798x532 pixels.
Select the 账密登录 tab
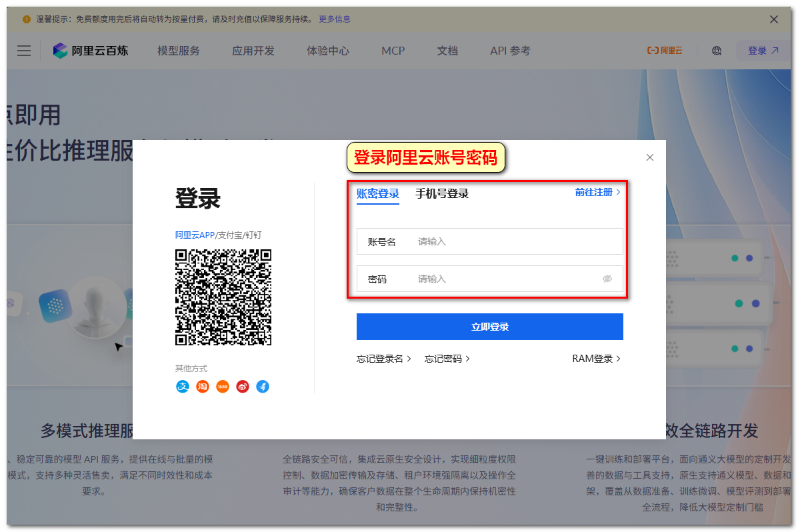click(377, 194)
